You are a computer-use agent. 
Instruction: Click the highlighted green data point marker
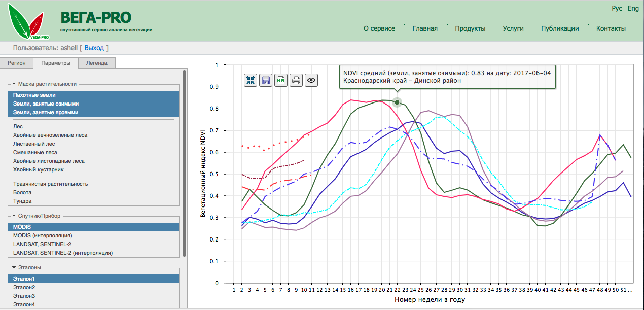pyautogui.click(x=397, y=102)
